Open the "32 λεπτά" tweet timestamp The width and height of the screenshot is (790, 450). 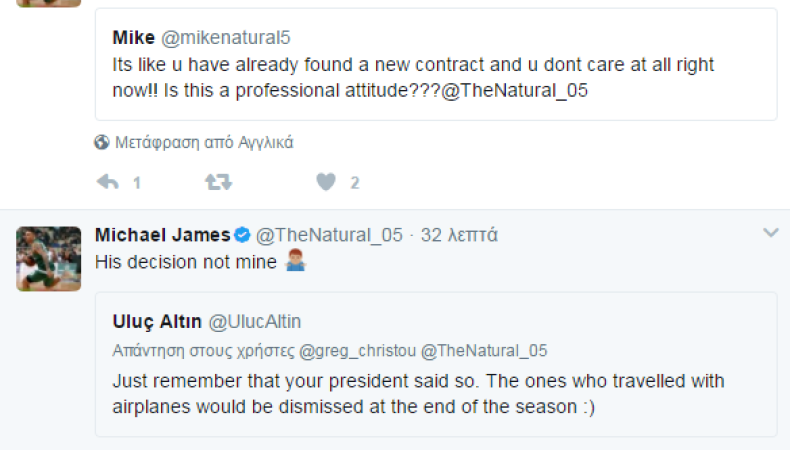pos(459,235)
